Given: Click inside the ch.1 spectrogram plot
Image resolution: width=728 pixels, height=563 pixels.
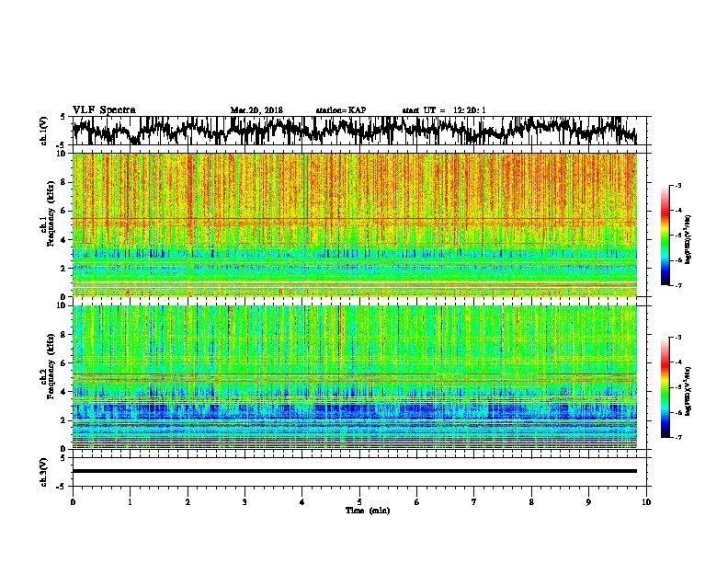Looking at the screenshot, I should pyautogui.click(x=355, y=224).
